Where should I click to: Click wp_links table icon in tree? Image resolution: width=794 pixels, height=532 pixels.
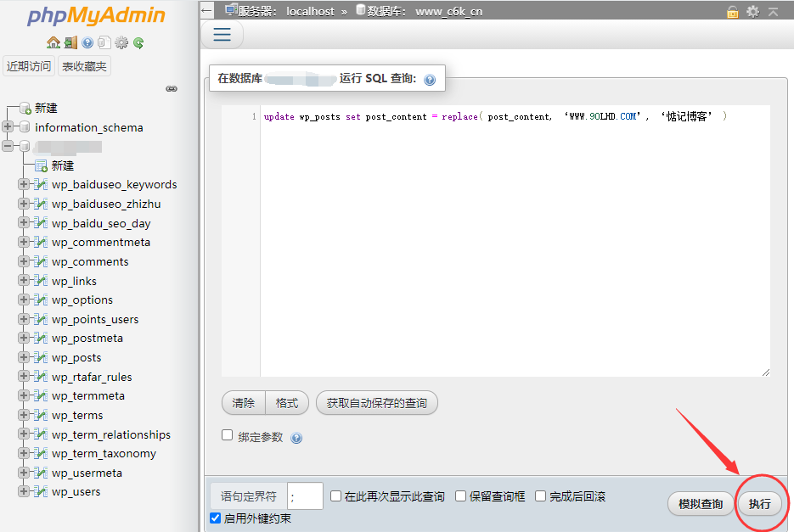tap(41, 281)
